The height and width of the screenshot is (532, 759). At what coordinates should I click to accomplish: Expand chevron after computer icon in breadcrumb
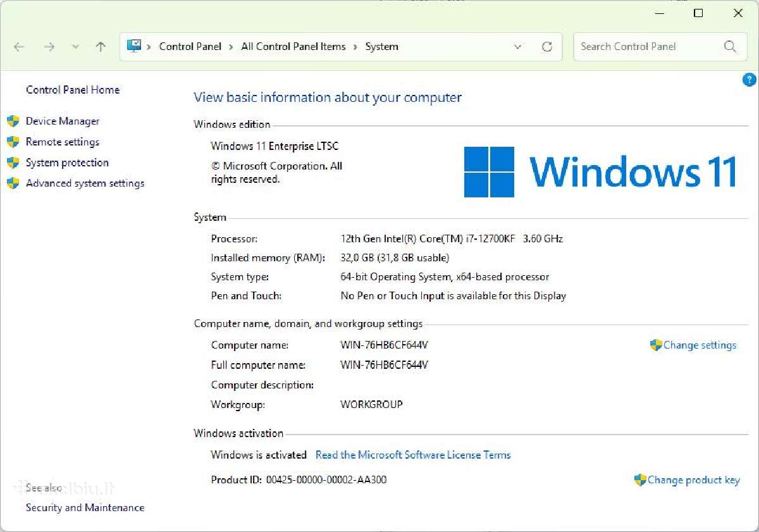[149, 46]
